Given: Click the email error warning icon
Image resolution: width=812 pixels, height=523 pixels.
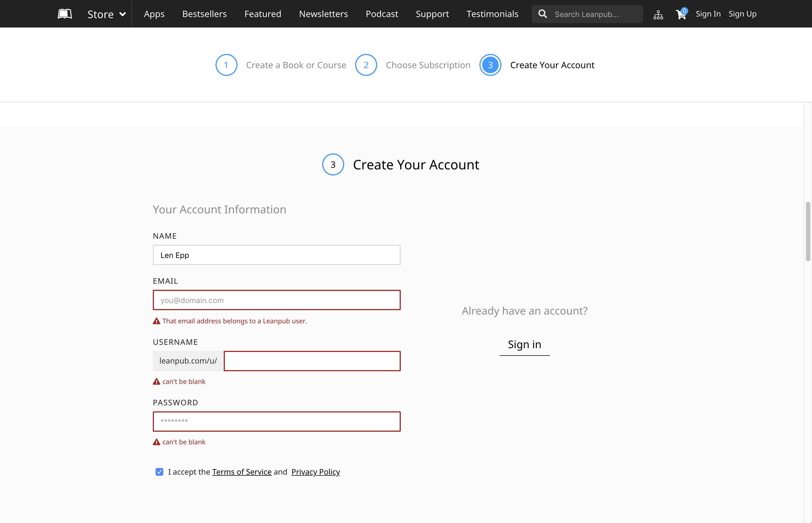Looking at the screenshot, I should click(x=156, y=321).
